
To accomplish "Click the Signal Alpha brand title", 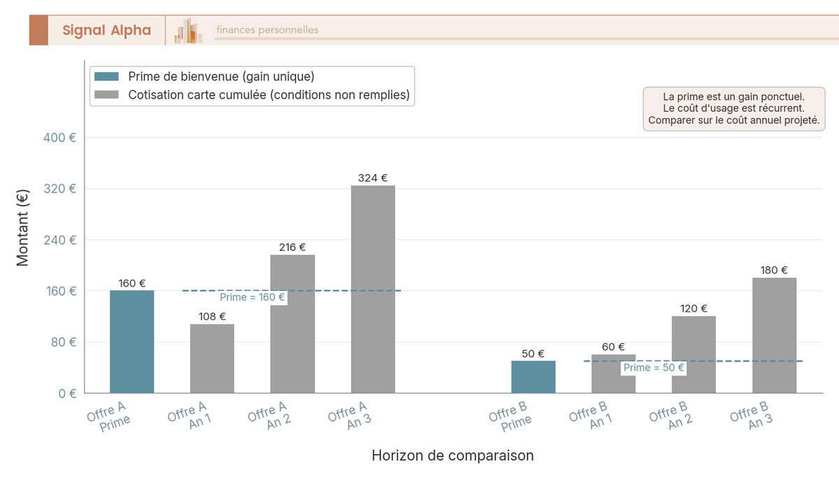I will pos(106,30).
